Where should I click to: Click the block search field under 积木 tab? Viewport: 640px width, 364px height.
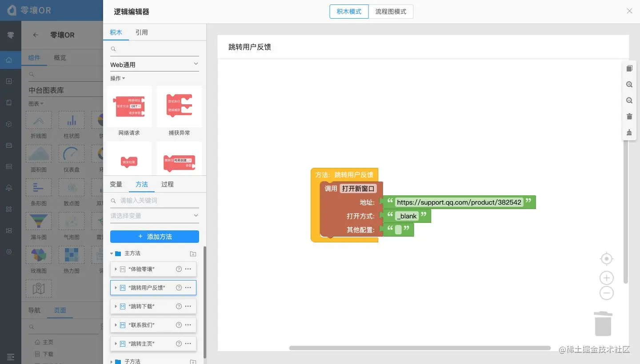tap(155, 49)
